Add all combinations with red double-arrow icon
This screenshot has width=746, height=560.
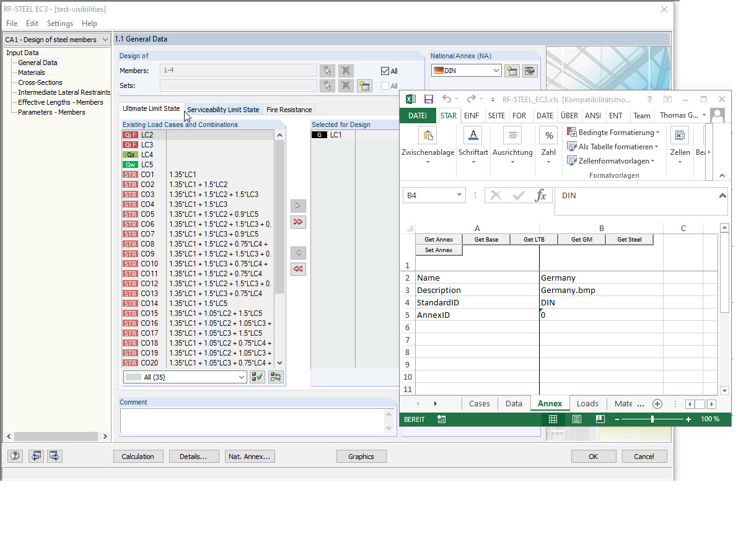click(298, 222)
